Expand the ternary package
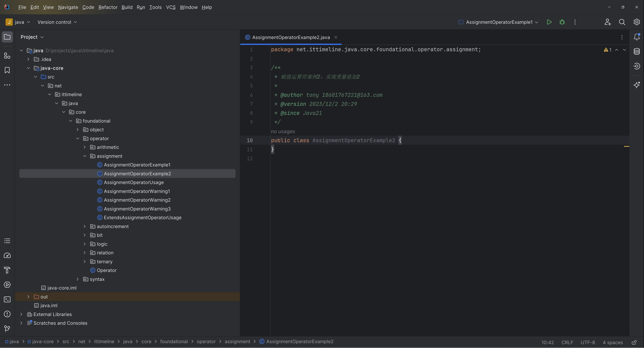Viewport: 644px width, 348px height. point(84,262)
